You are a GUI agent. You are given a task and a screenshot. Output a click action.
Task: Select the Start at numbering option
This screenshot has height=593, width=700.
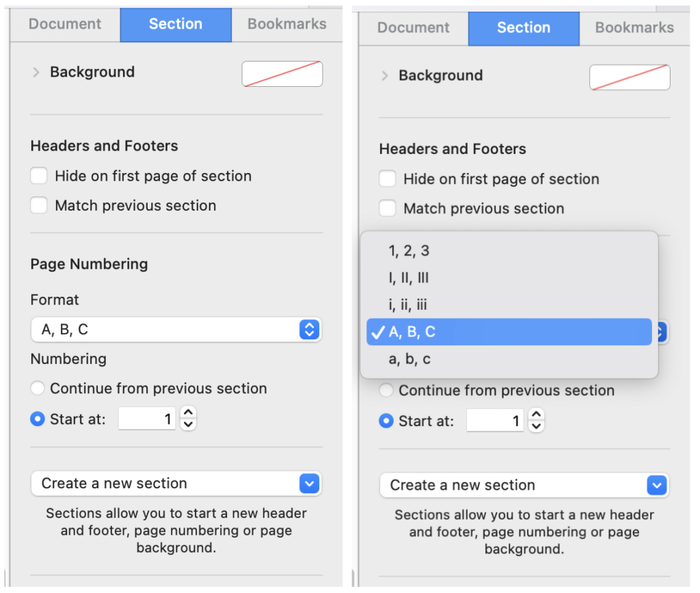pyautogui.click(x=38, y=419)
